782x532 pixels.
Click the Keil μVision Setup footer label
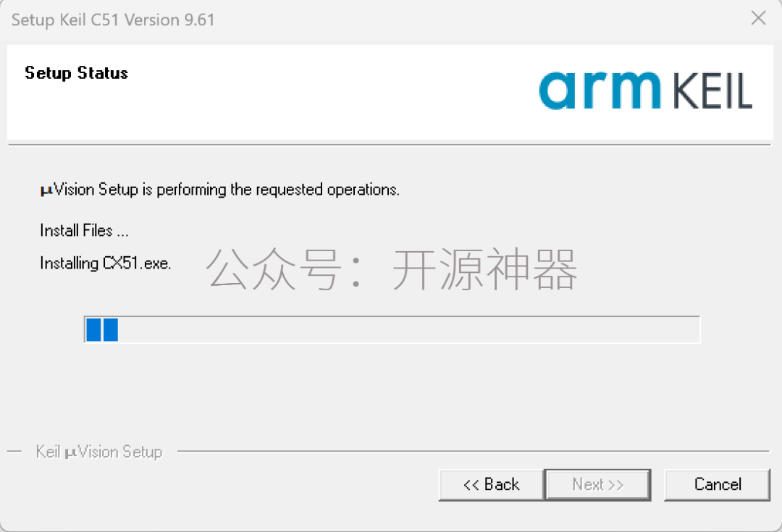pos(99,452)
